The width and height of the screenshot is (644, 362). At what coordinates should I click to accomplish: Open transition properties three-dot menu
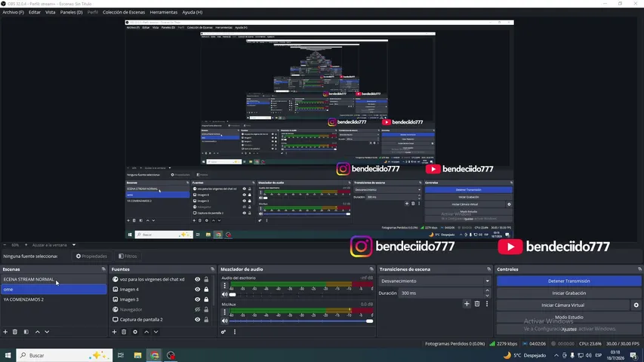tap(487, 304)
